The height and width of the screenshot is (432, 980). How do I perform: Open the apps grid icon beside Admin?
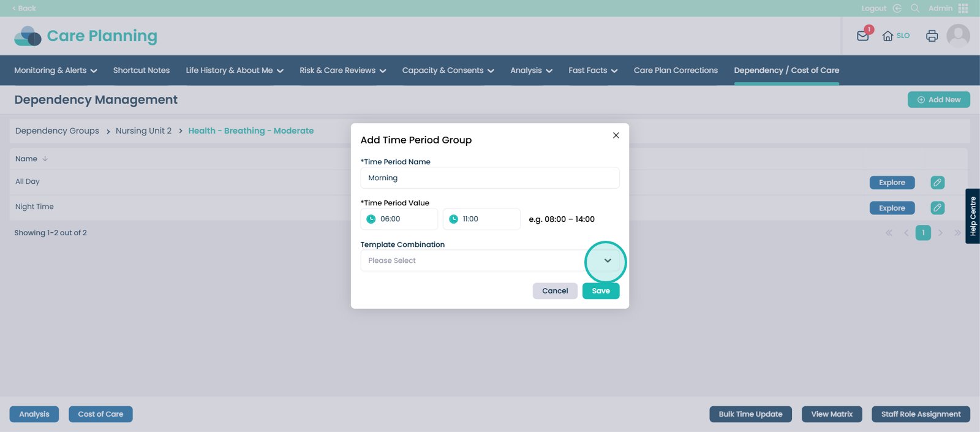tap(963, 8)
